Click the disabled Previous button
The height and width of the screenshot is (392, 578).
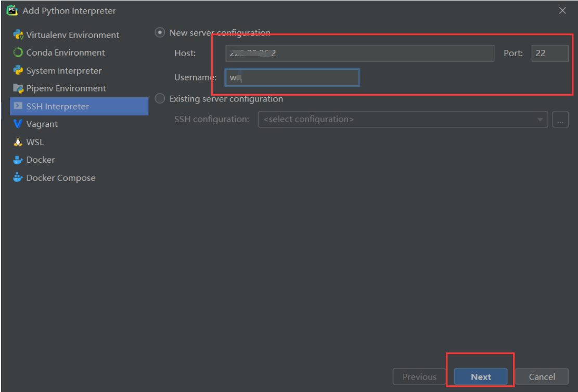point(419,376)
